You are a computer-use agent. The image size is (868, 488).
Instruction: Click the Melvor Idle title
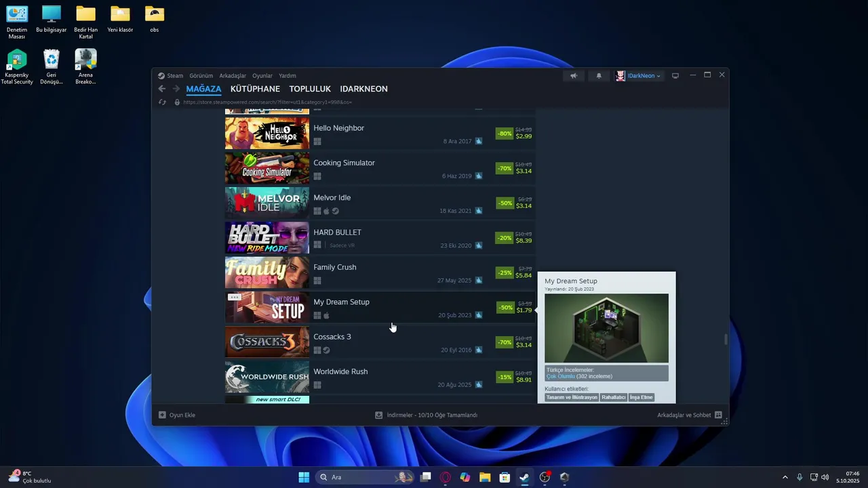(332, 198)
